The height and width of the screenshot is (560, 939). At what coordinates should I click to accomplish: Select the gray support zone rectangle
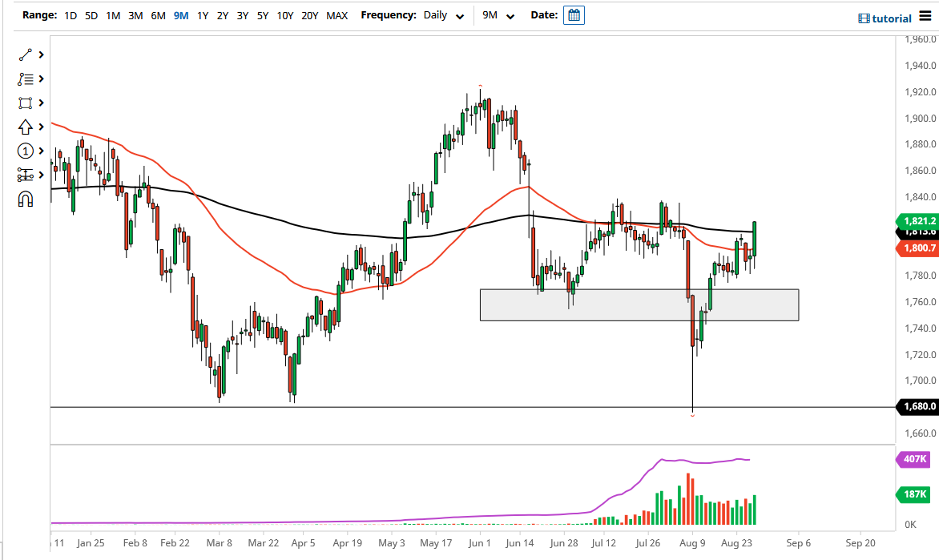(639, 305)
